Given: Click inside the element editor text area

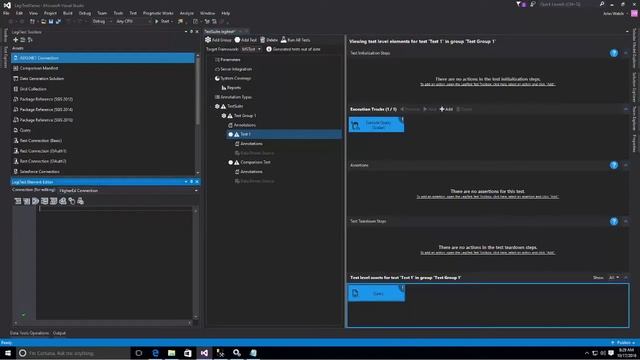Looking at the screenshot, I should pos(114,263).
